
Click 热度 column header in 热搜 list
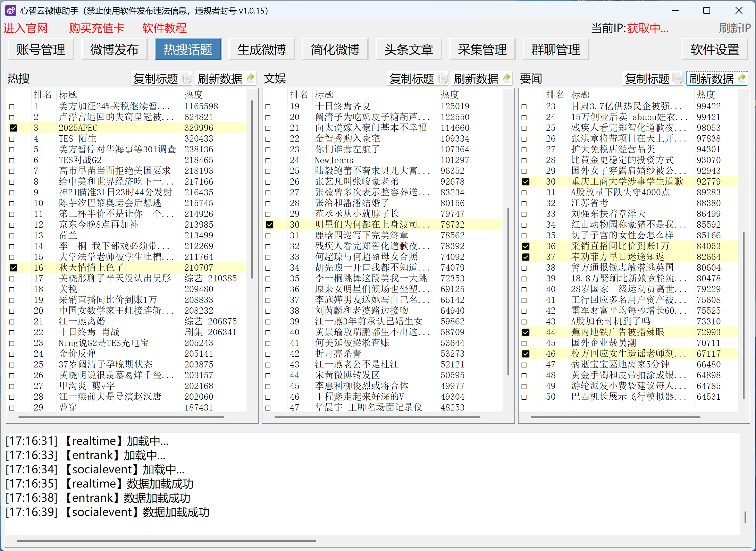pyautogui.click(x=194, y=94)
